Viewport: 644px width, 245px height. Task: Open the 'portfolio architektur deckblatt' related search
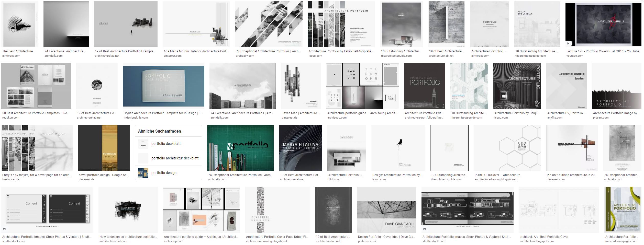168,158
